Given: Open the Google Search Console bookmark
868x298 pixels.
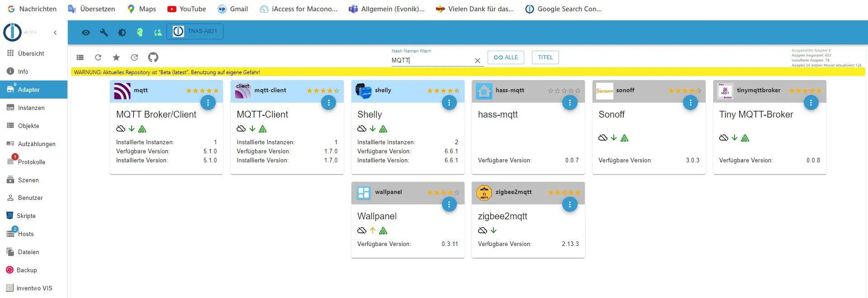Looking at the screenshot, I should coord(564,9).
